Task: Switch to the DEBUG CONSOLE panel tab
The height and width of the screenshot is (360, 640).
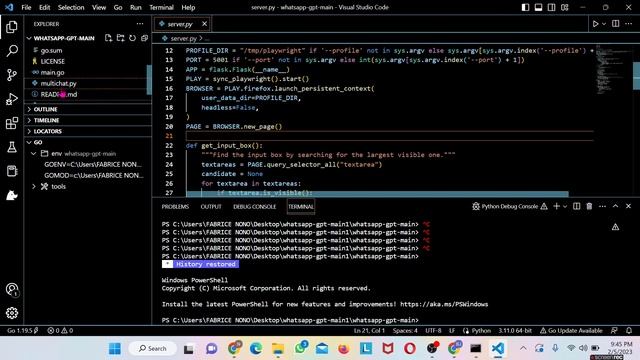Action: tap(255, 207)
